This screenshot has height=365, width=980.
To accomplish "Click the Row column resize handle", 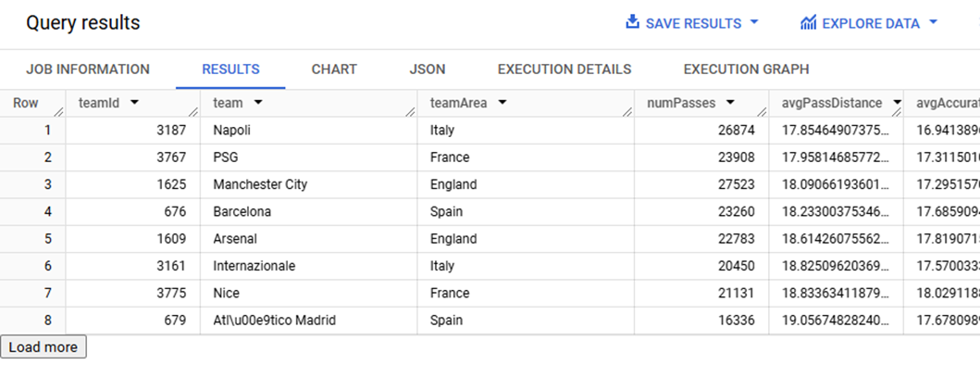I will click(x=58, y=113).
